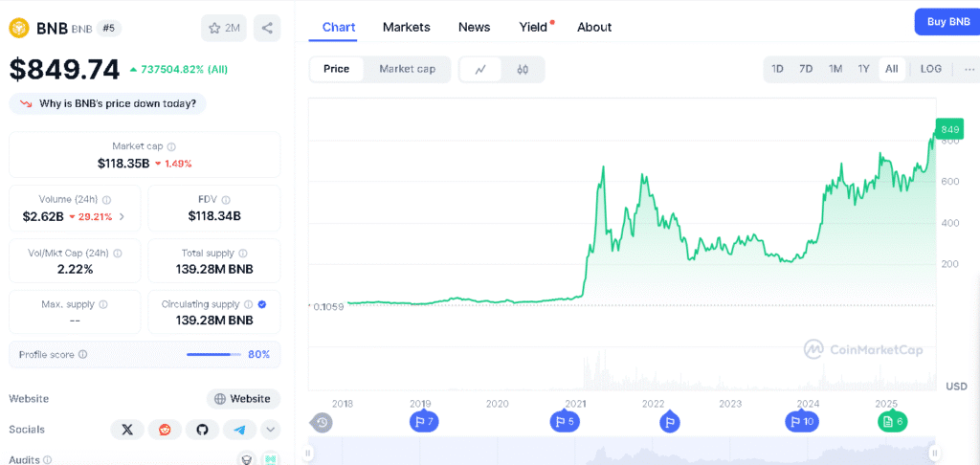Open the News tab

[x=475, y=27]
